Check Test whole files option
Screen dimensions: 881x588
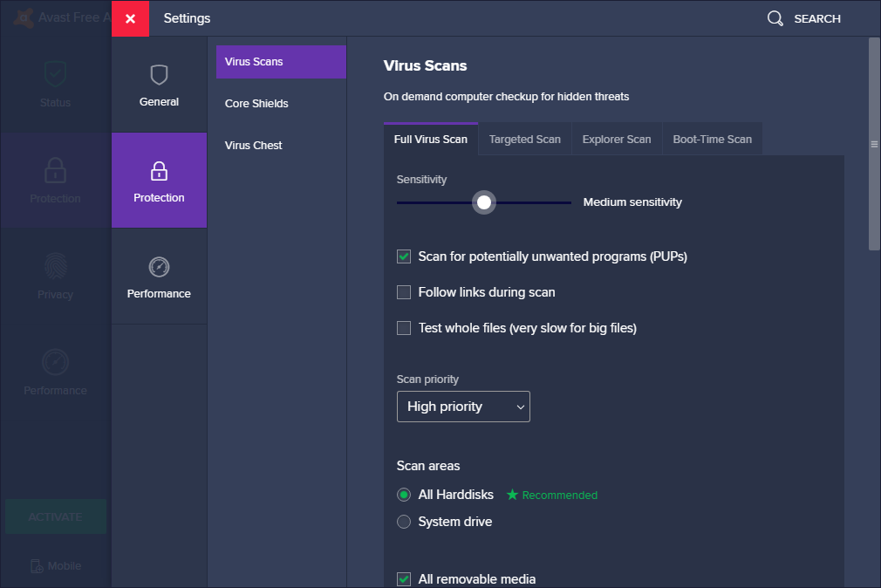pos(404,328)
